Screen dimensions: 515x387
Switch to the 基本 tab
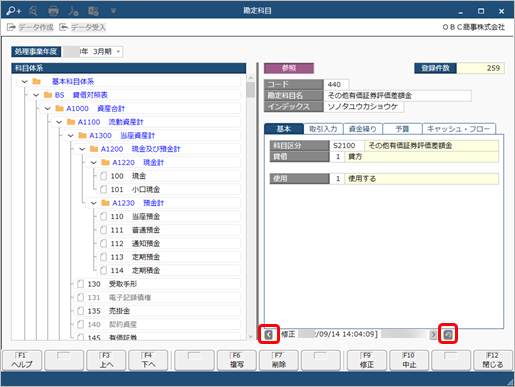tap(284, 129)
